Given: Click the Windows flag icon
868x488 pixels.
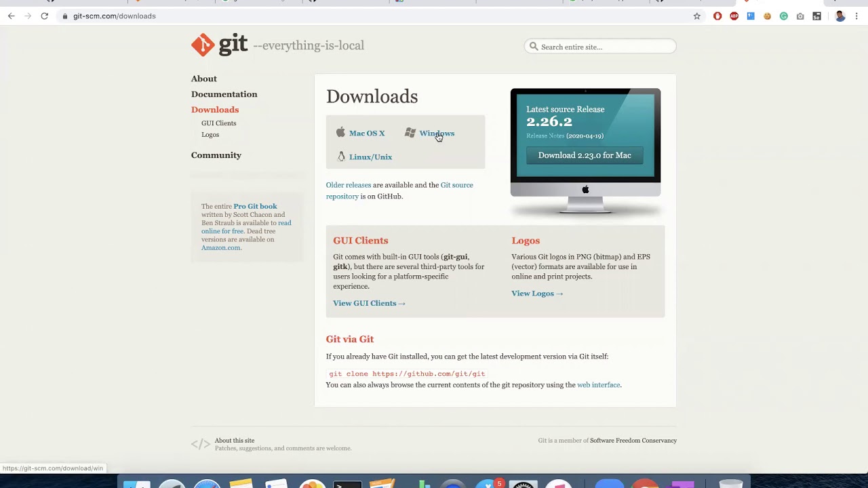Looking at the screenshot, I should click(410, 133).
